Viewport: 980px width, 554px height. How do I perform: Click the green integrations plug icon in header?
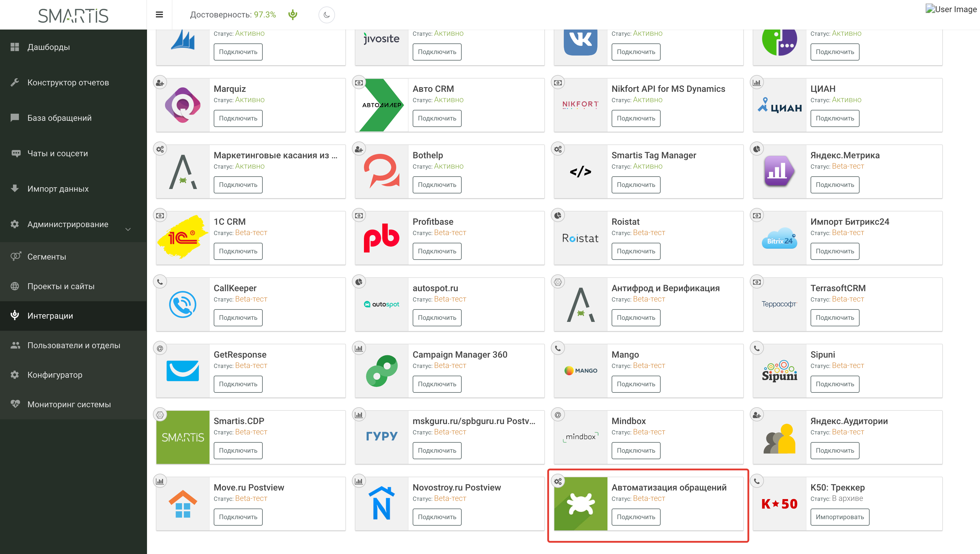(x=293, y=15)
